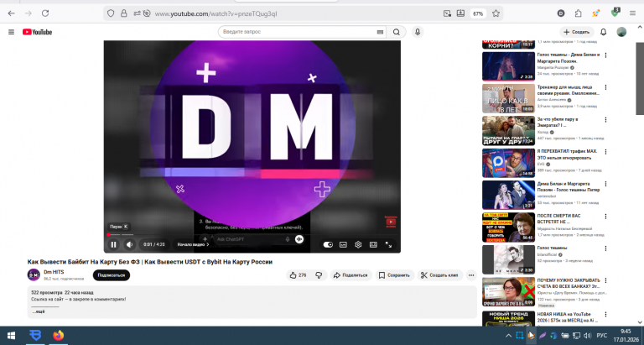
Task: Open the Firefox application menu
Action: pos(632,13)
